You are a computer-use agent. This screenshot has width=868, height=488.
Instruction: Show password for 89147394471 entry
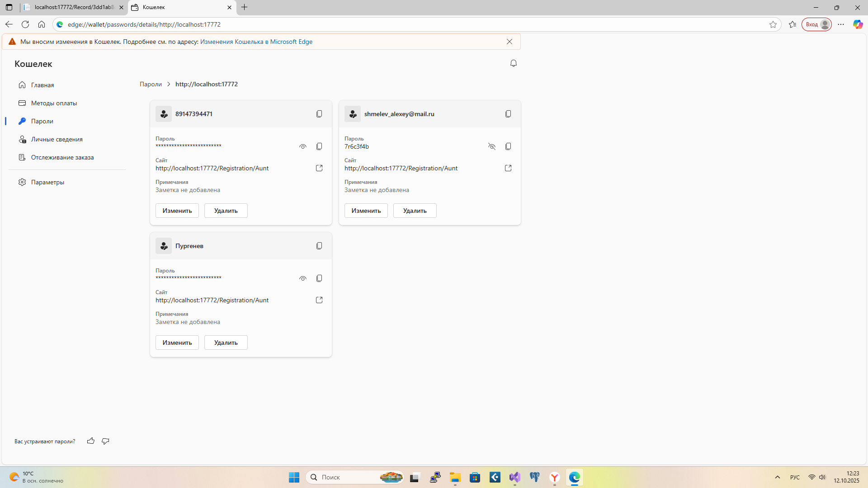(303, 146)
